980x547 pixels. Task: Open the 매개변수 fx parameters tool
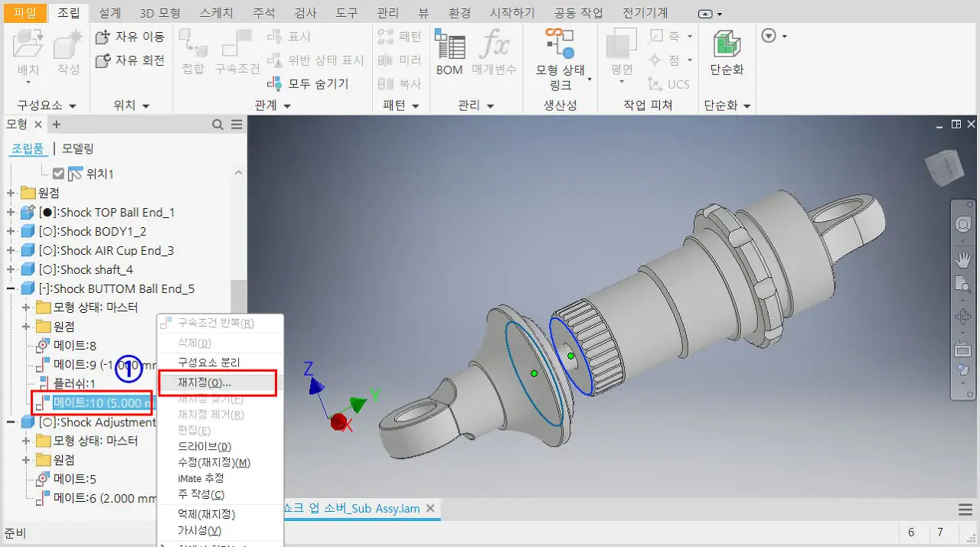pos(494,51)
